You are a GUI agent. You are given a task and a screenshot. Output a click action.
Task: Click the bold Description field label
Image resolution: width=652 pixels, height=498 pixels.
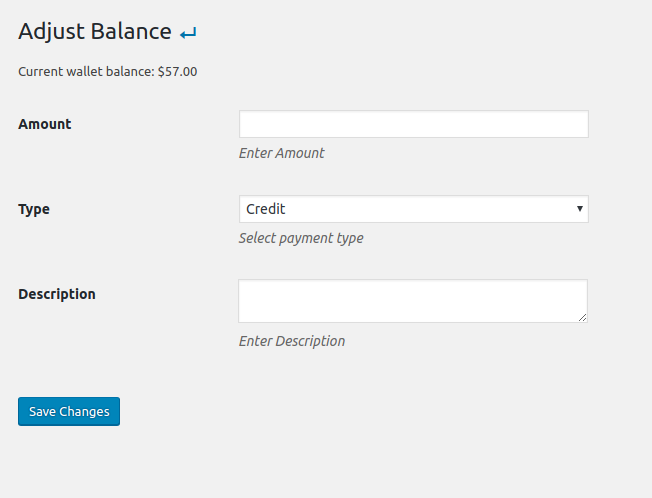tap(57, 294)
